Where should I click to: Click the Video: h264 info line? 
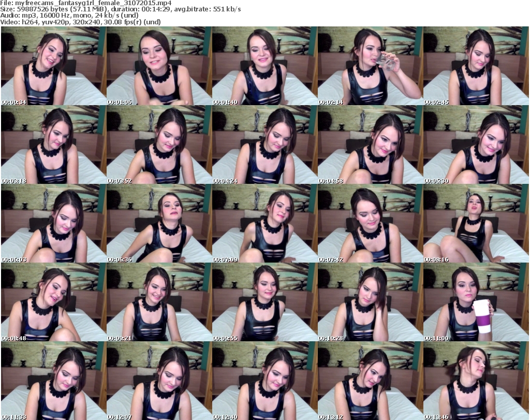[80, 22]
